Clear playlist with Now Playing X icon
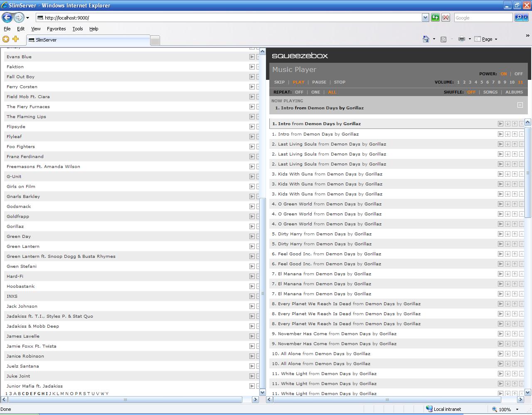The width and height of the screenshot is (532, 415). tap(520, 105)
